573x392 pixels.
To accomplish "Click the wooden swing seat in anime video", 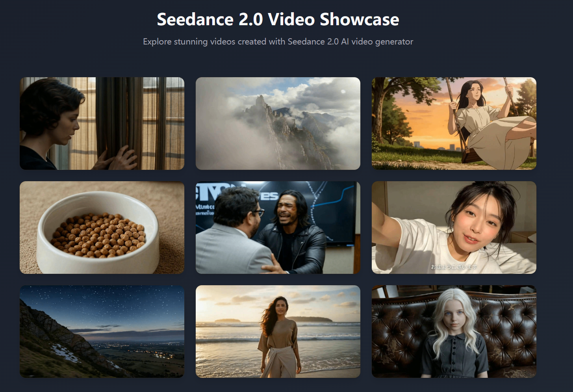I will coord(473,156).
